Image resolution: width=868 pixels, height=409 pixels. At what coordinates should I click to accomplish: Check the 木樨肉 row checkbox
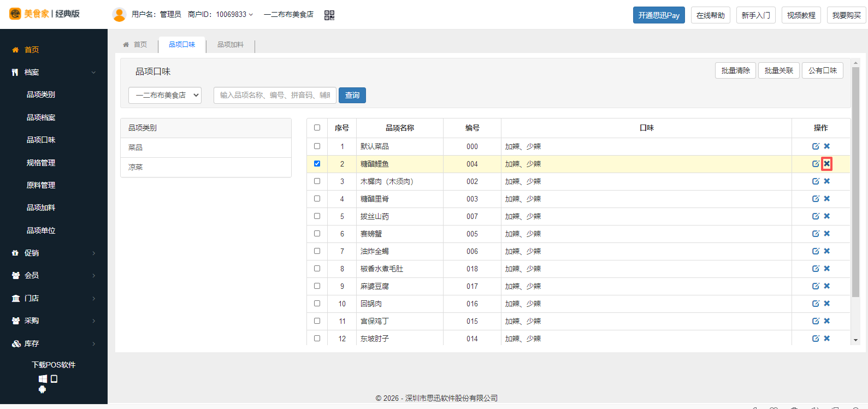click(x=317, y=181)
